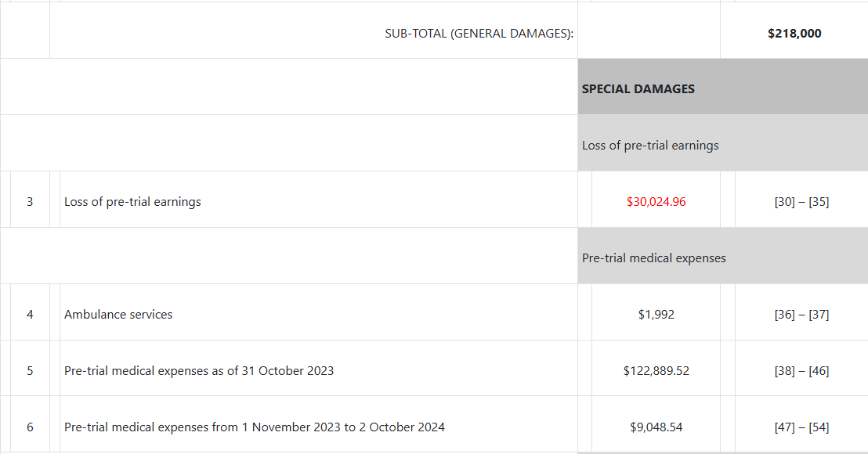
Task: Select the bold $218,000 sub-total amount
Action: [794, 34]
